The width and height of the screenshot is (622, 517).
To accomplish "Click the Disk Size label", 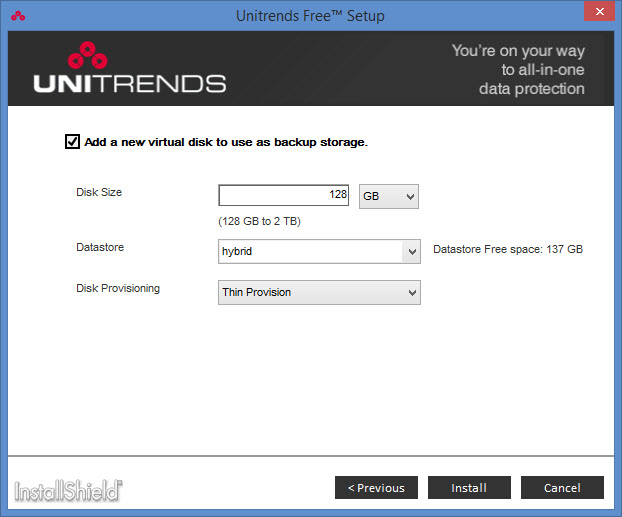I will [x=99, y=192].
